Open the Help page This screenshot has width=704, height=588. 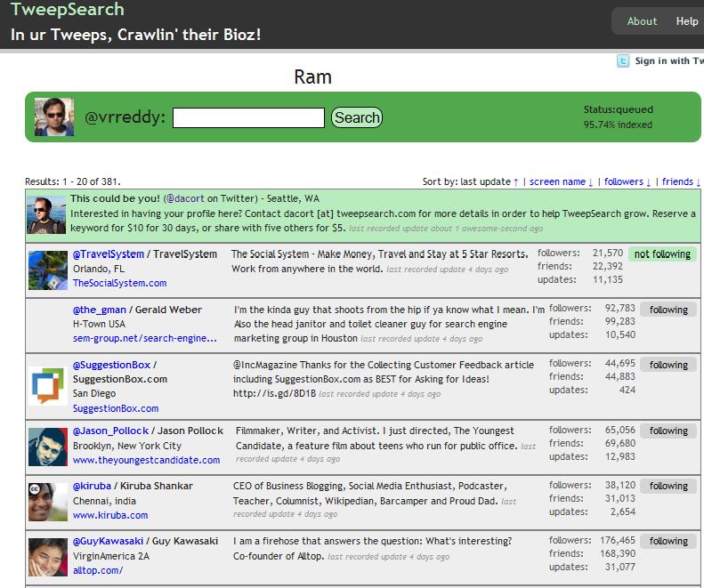687,21
